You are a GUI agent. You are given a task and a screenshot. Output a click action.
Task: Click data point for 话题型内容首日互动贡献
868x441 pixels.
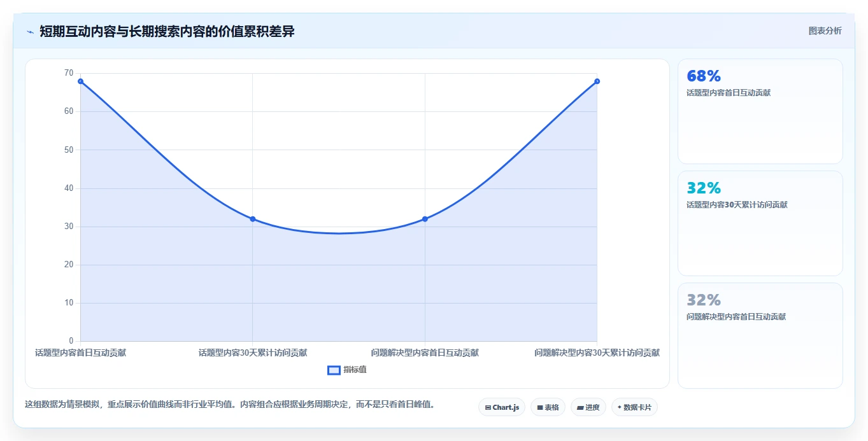[x=80, y=81]
